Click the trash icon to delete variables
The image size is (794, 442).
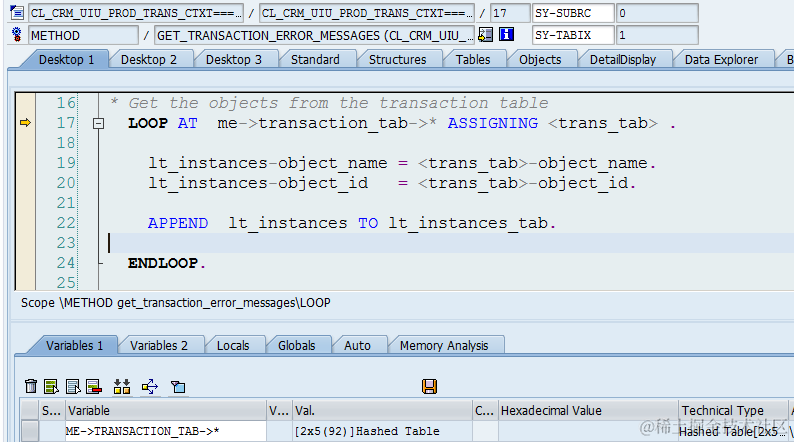[x=31, y=387]
